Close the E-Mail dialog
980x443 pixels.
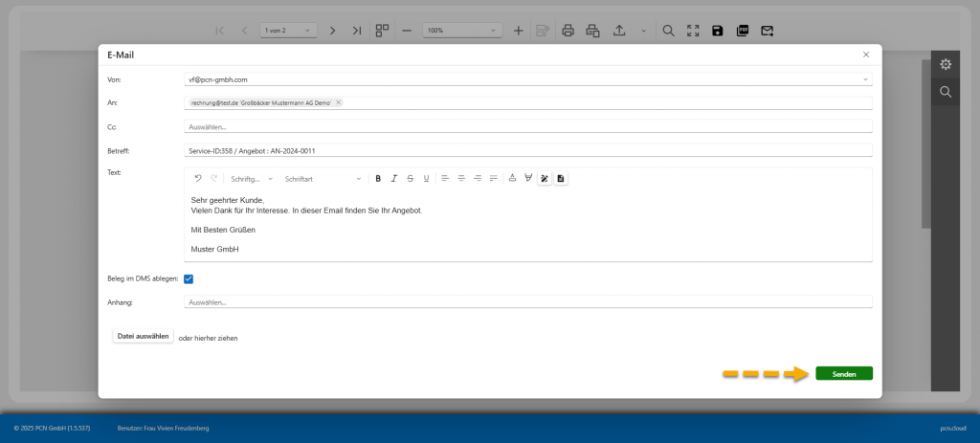[x=866, y=55]
